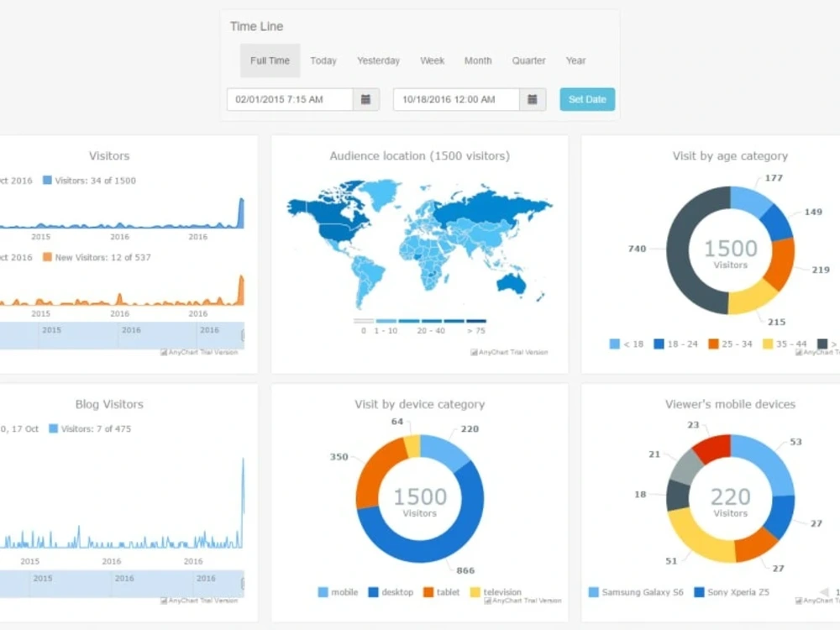Open the calendar picker for the start date
The height and width of the screenshot is (630, 840).
click(365, 99)
